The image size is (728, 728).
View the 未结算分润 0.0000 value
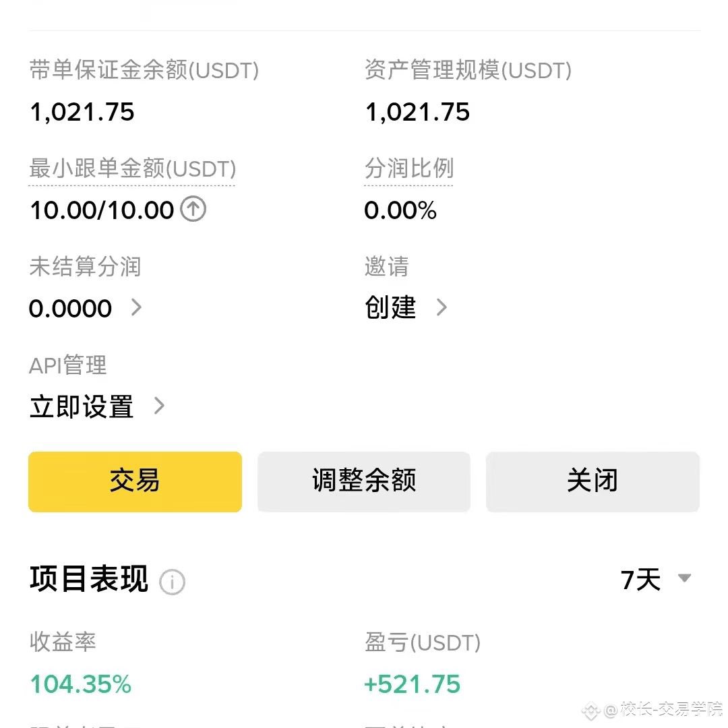[70, 309]
